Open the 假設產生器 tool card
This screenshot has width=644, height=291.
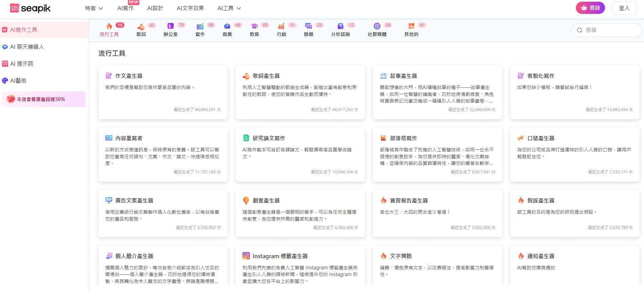click(575, 213)
